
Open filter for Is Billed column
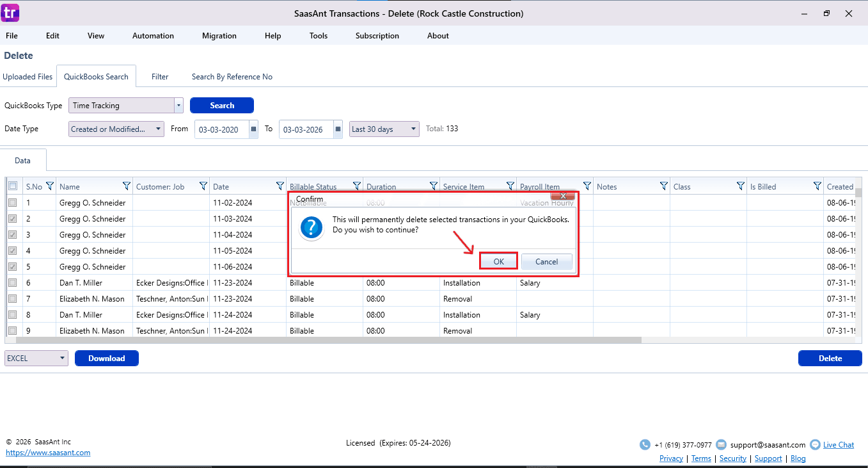point(817,186)
